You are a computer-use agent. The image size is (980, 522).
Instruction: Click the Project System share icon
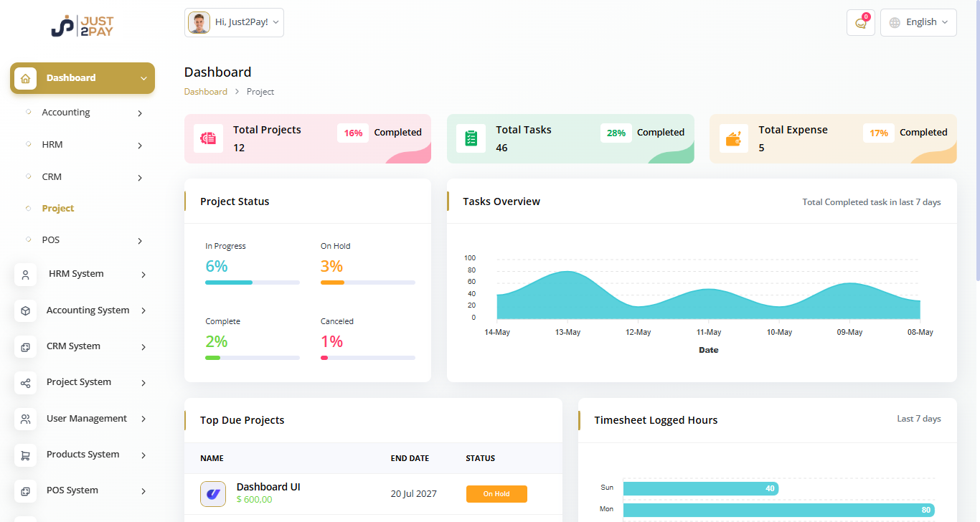25,383
